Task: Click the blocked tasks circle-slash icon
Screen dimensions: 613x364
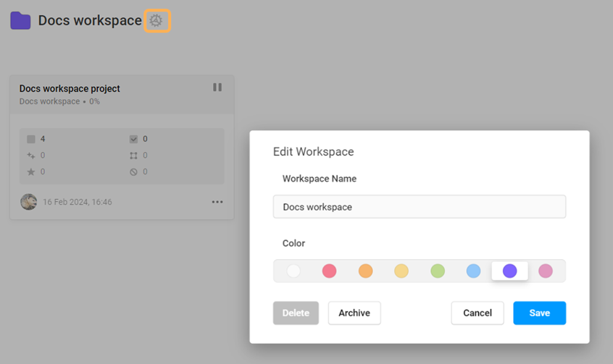Action: (133, 172)
